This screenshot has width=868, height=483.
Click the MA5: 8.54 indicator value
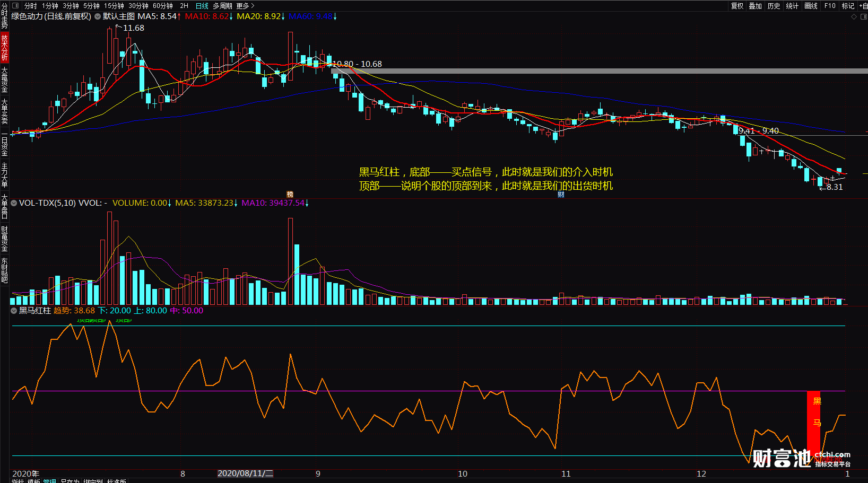coord(159,16)
